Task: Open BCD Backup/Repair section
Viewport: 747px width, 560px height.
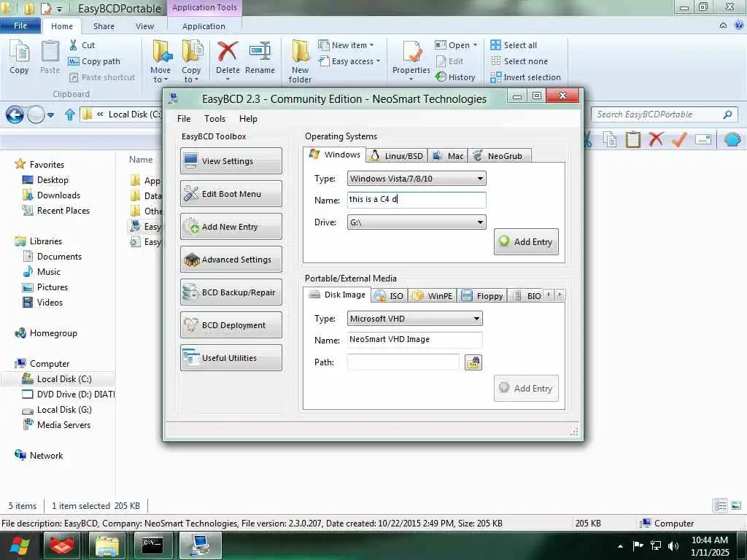Action: point(231,292)
